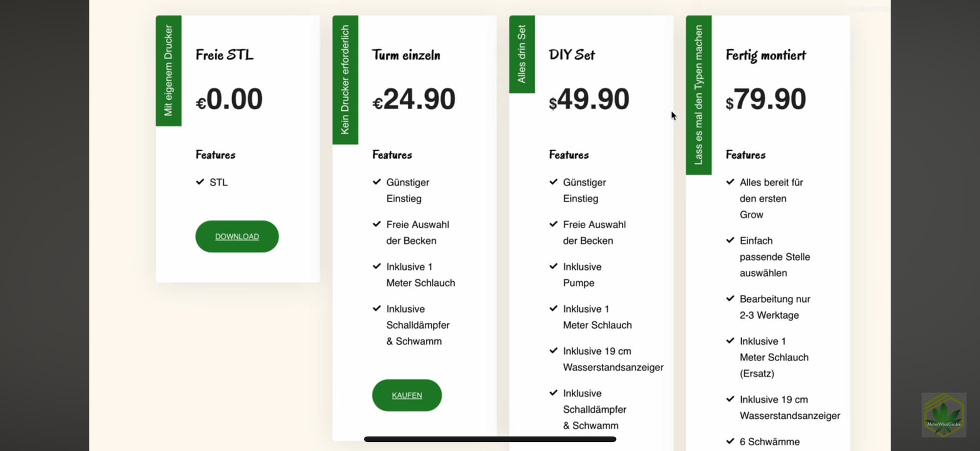Viewport: 980px width, 451px height.
Task: Select the 'DIY Set' card heading
Action: pyautogui.click(x=572, y=55)
